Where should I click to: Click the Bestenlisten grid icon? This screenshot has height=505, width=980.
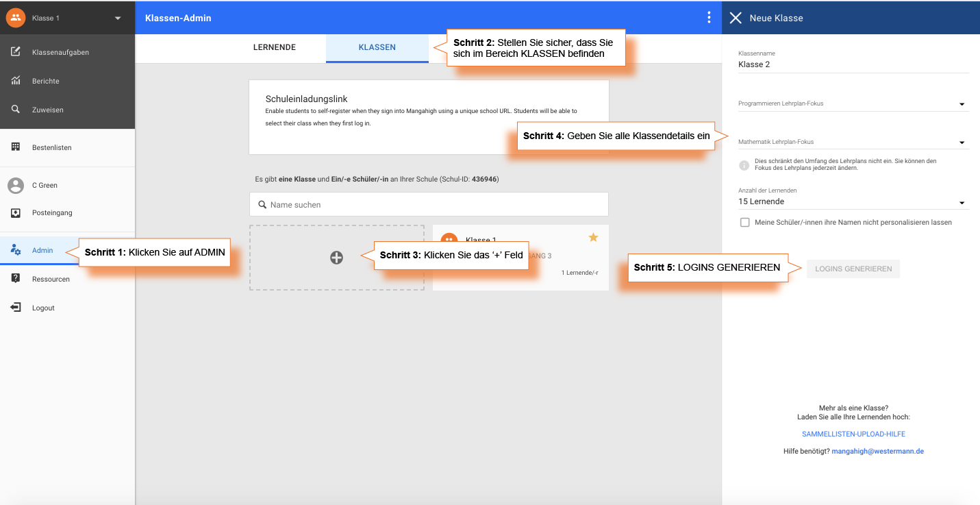click(x=16, y=147)
